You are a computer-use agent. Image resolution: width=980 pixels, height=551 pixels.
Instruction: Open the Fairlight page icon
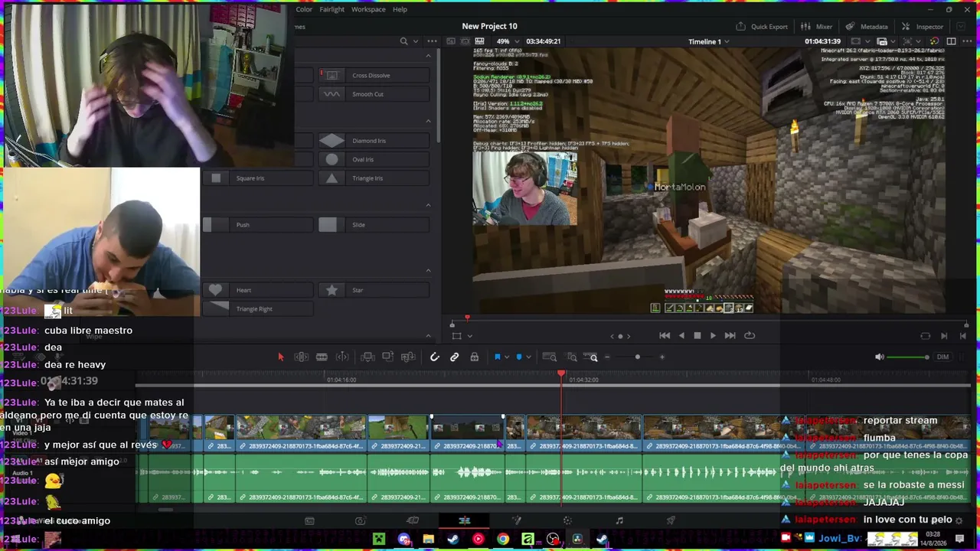(619, 521)
